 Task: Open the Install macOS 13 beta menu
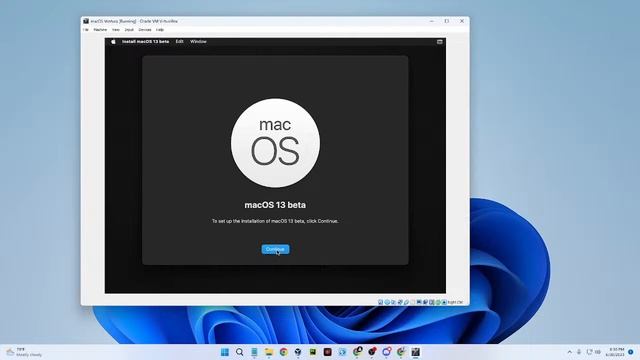[x=145, y=42]
